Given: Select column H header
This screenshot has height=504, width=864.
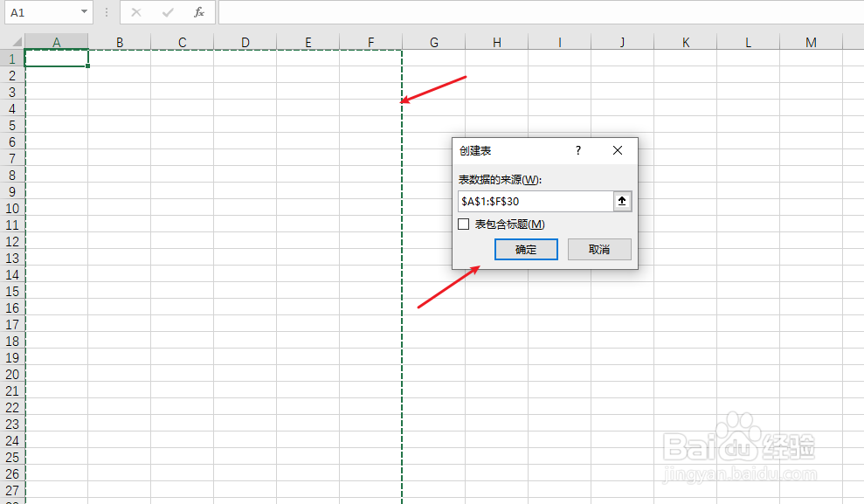Looking at the screenshot, I should 497,42.
